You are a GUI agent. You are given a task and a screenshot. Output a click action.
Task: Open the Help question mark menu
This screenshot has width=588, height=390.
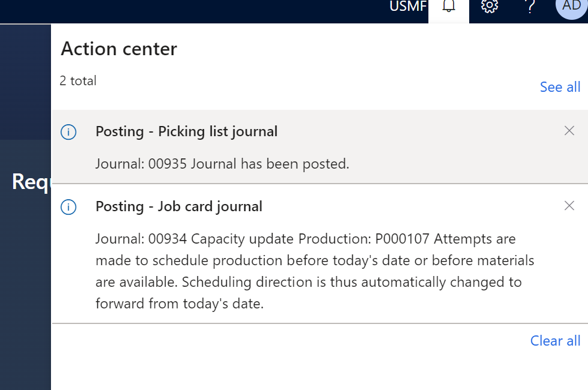click(530, 7)
